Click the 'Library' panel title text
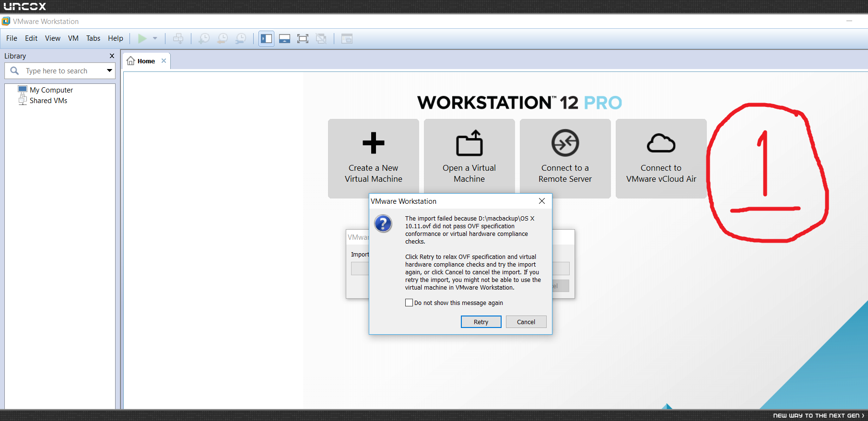The height and width of the screenshot is (421, 868). point(15,56)
